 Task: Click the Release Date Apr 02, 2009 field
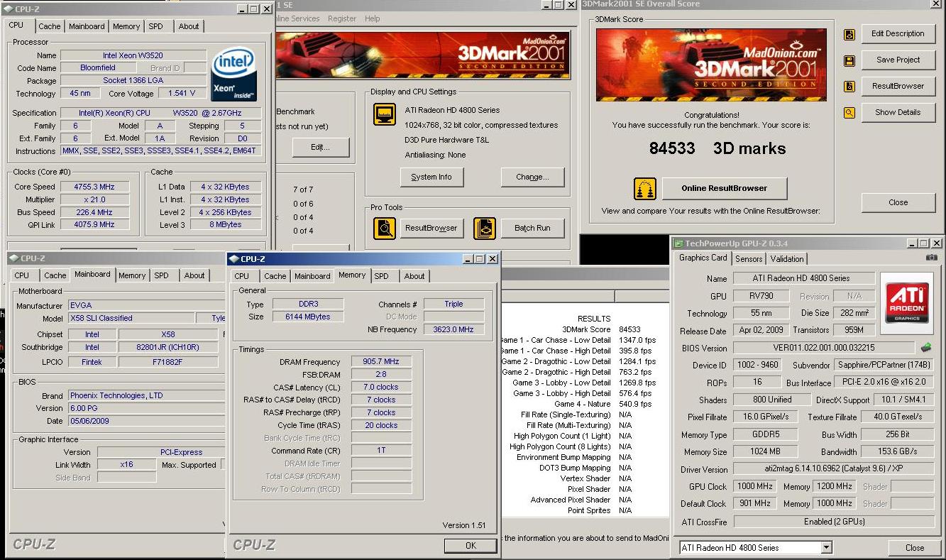click(761, 330)
